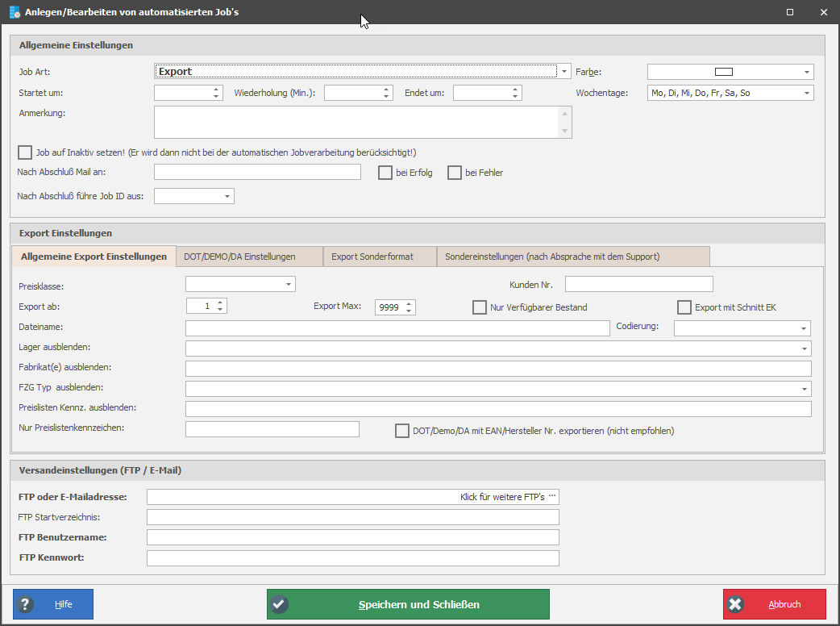Switch to DOT/DEMO/DA Einstellungen tab
Screen dimensions: 840x626
point(250,257)
